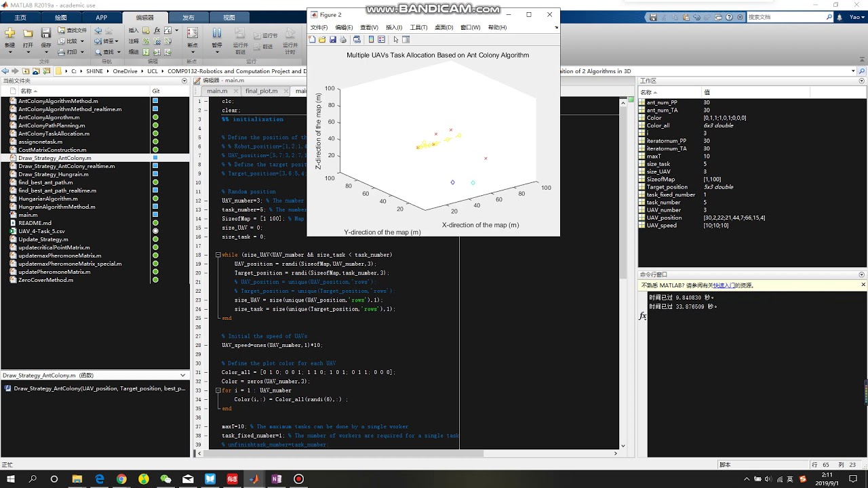Open the Current Folder panel actions menu
868x488 pixels.
tap(184, 81)
